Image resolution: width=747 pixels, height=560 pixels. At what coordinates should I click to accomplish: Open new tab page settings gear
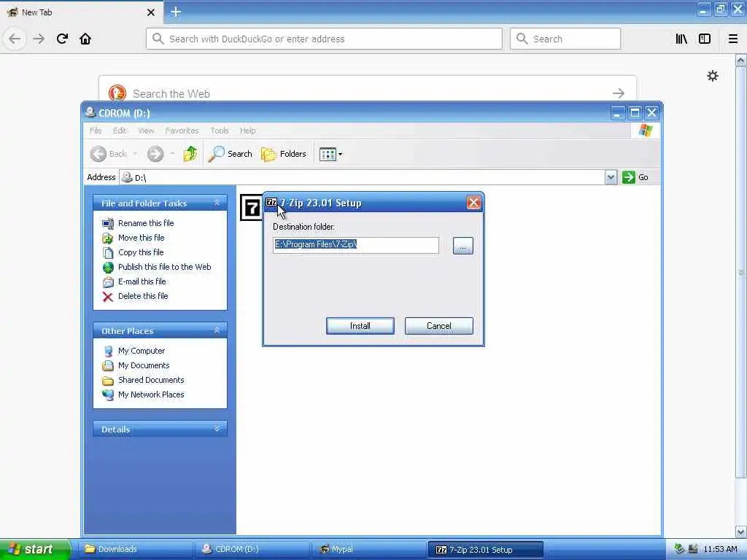[x=712, y=76]
